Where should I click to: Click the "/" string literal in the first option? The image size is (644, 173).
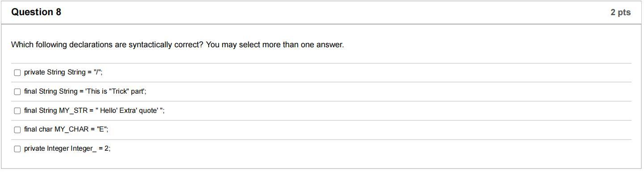tap(97, 72)
